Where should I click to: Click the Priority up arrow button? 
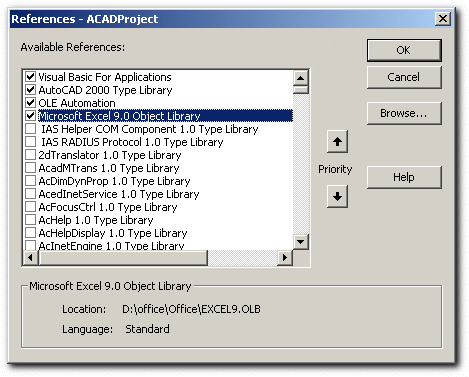[337, 142]
